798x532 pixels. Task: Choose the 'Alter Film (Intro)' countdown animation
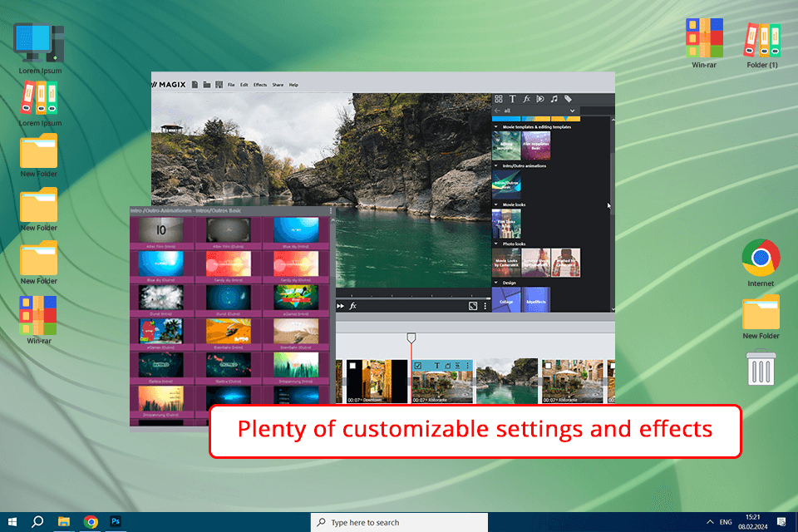160,230
